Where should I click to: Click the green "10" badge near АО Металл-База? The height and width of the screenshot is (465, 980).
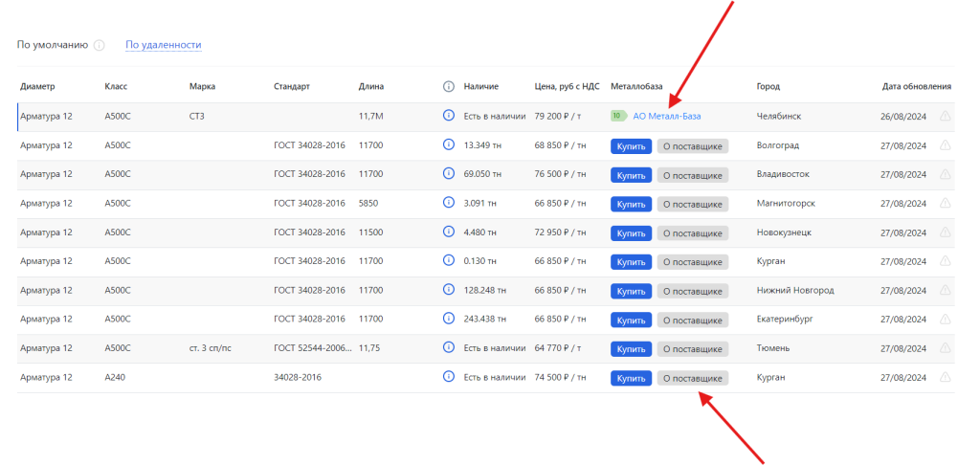(x=618, y=116)
